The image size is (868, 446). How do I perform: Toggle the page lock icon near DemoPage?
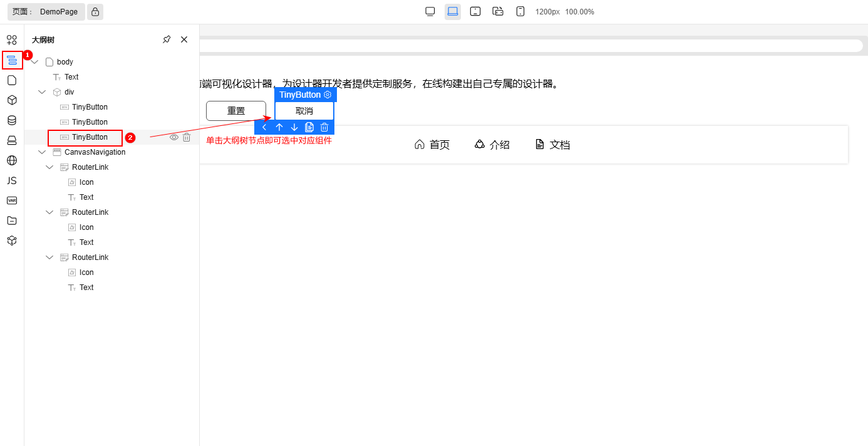(x=96, y=11)
